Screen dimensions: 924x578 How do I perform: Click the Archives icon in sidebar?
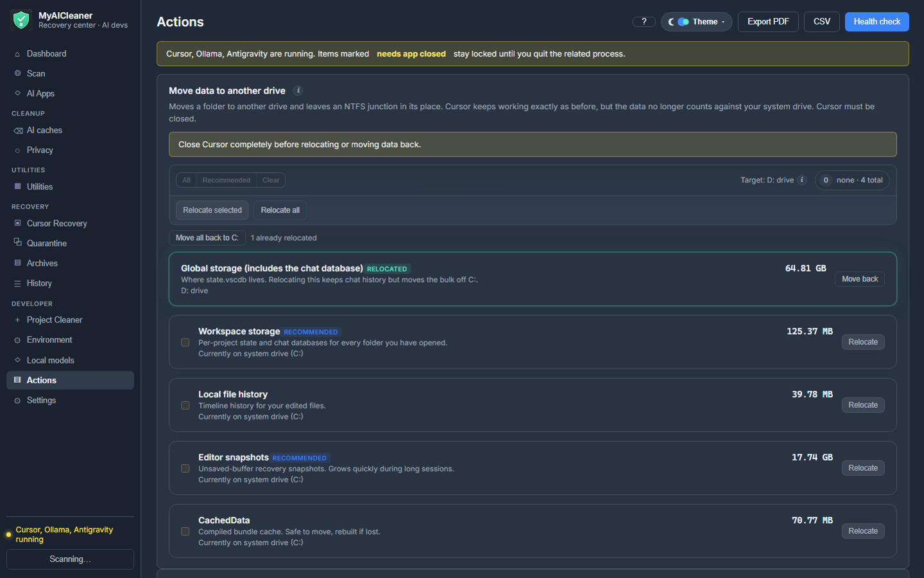(x=17, y=263)
